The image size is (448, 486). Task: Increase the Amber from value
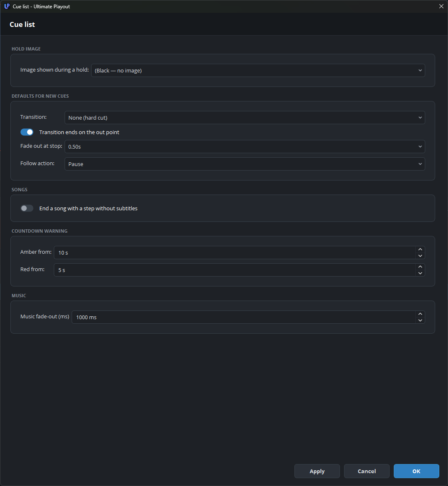(x=420, y=250)
